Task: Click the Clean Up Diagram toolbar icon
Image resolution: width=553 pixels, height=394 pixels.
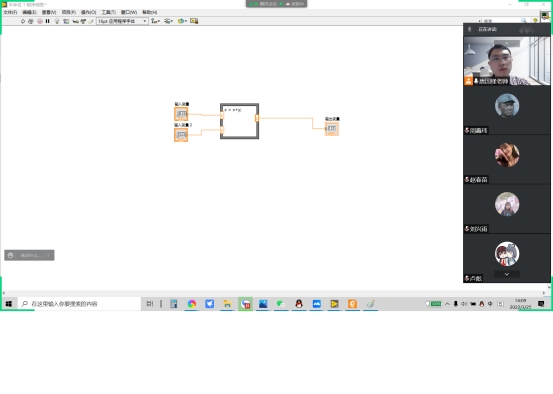Action: tap(194, 21)
